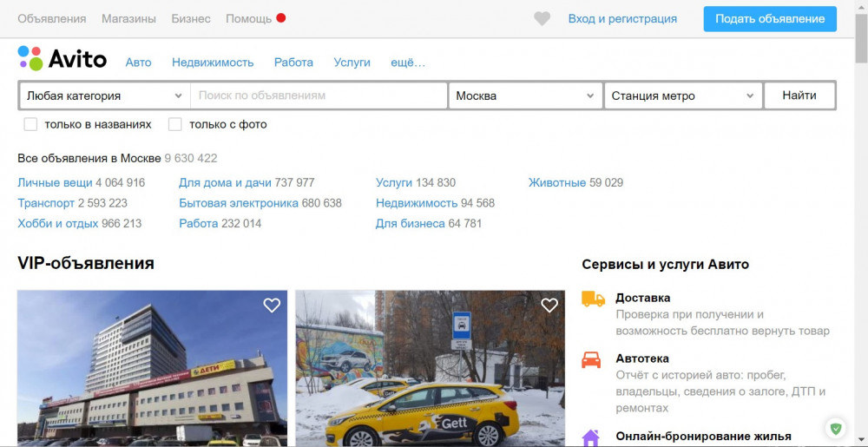Click the 'Подать объявление' button
This screenshot has height=447, width=868.
[770, 19]
